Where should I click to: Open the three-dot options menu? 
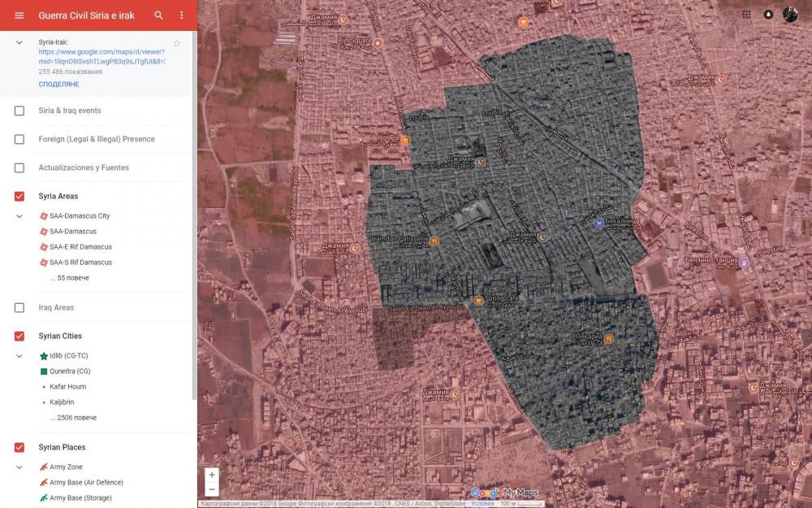182,15
